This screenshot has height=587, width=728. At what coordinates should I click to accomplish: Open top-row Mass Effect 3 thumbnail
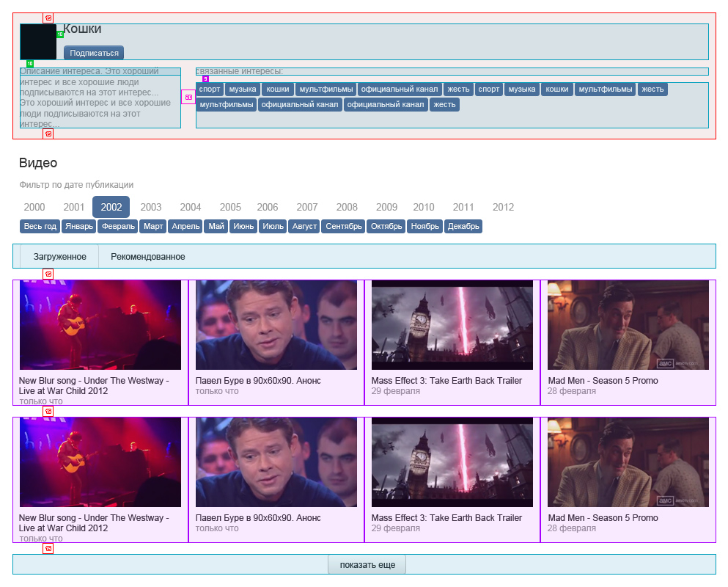[x=452, y=325]
